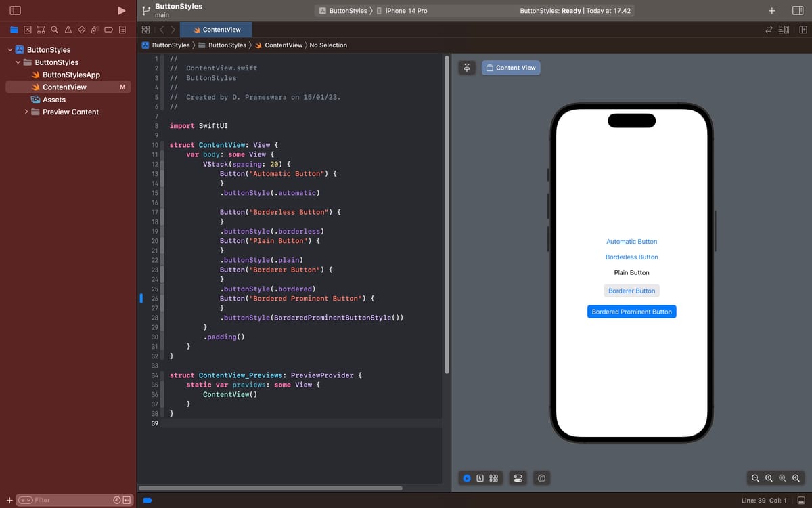Switch to Selectable preview mode
Screen dimensions: 812x508
480,478
